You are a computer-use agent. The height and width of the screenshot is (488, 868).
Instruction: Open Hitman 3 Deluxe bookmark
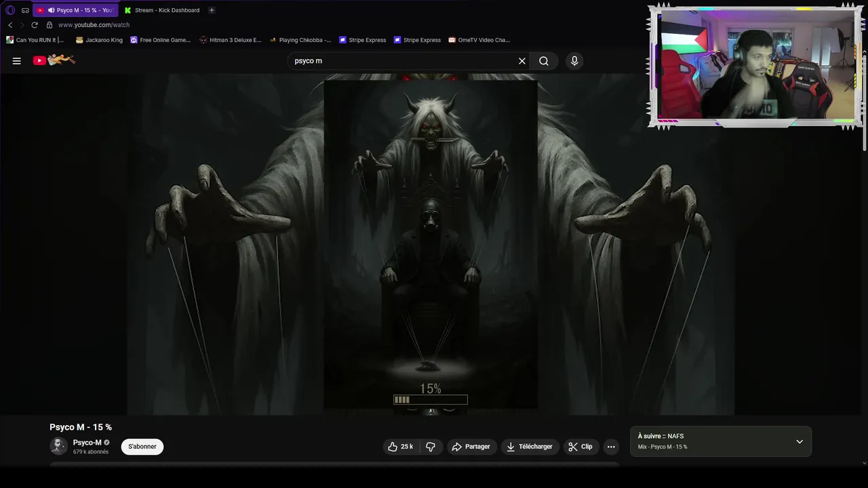pos(231,40)
